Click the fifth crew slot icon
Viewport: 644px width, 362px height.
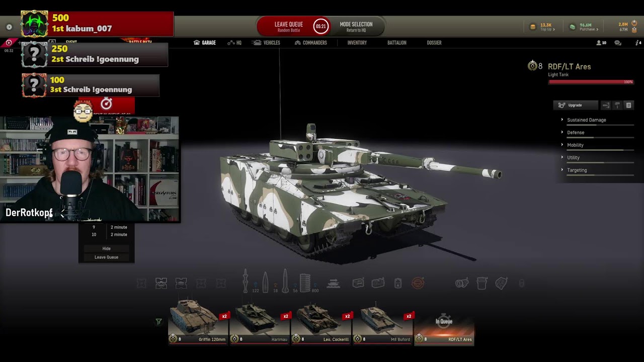tap(220, 284)
